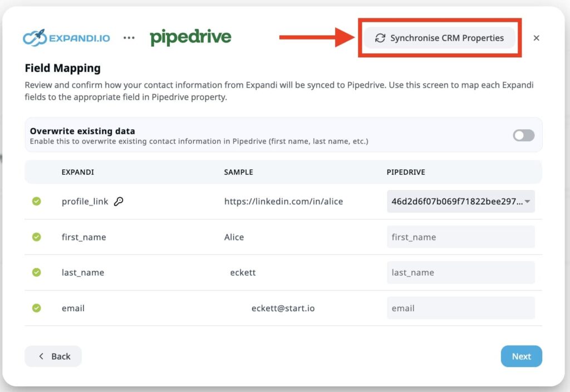Click the Synchronise CRM Properties button
Screen dimensions: 570x392
coord(440,38)
